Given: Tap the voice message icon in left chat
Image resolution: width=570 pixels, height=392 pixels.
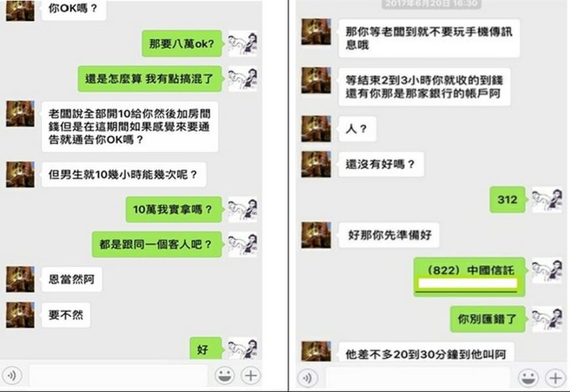Looking at the screenshot, I should (12, 376).
